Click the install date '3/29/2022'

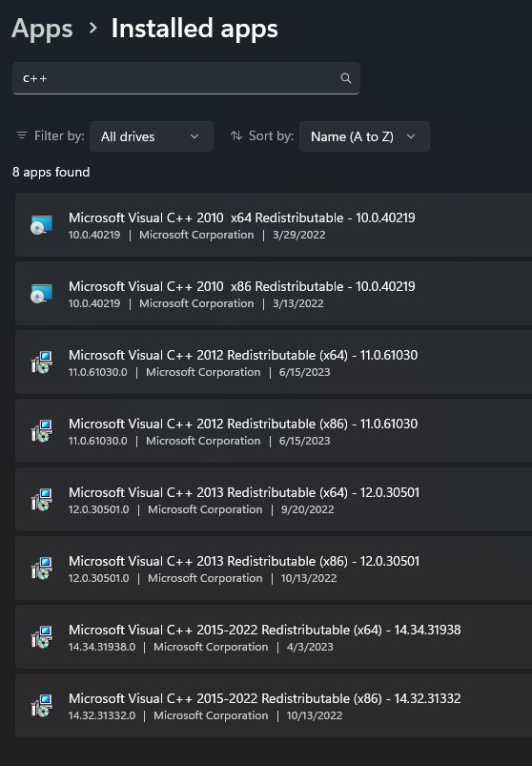tap(298, 235)
